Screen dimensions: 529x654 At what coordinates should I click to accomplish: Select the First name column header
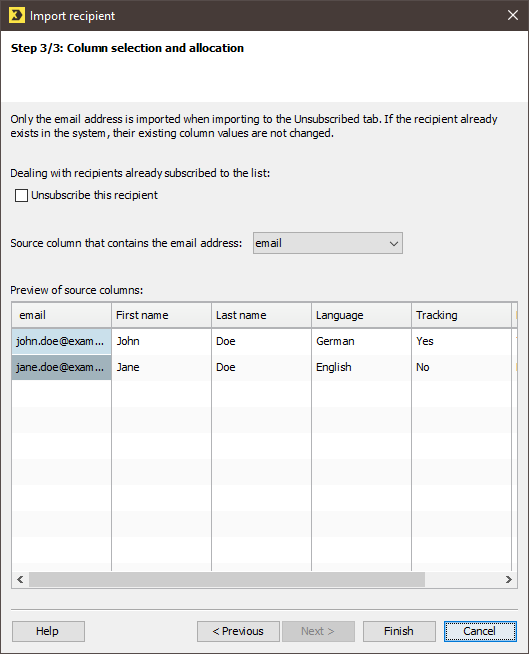(161, 315)
